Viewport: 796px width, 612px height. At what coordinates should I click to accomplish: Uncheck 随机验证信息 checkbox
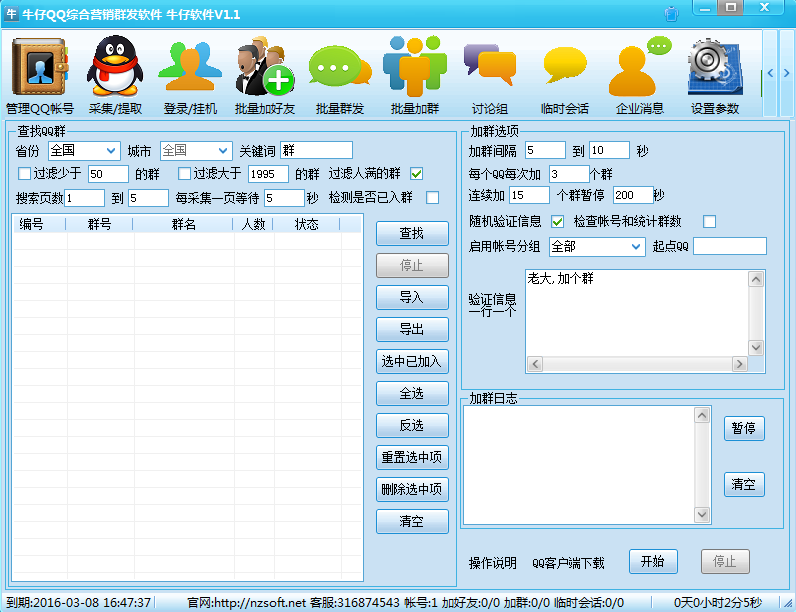point(557,221)
